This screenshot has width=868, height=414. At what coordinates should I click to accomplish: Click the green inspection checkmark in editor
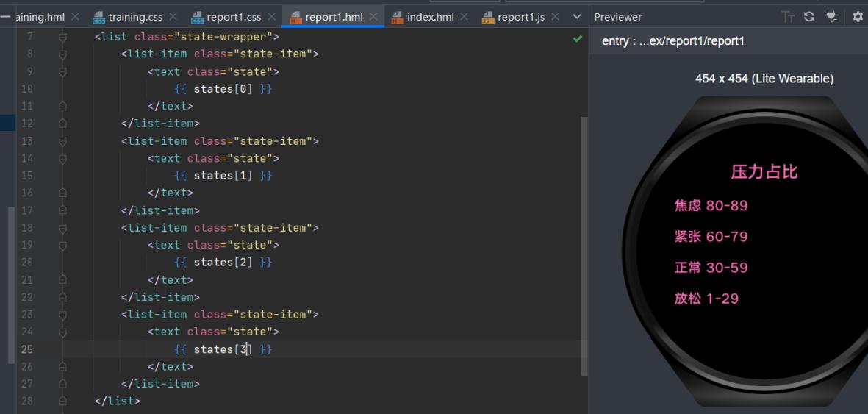pyautogui.click(x=577, y=38)
